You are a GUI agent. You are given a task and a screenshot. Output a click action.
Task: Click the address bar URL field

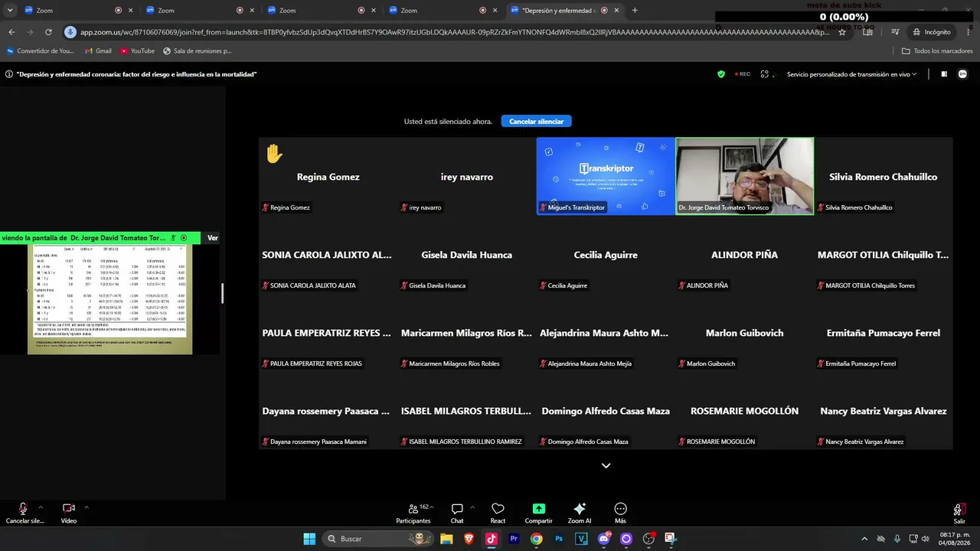point(455,32)
